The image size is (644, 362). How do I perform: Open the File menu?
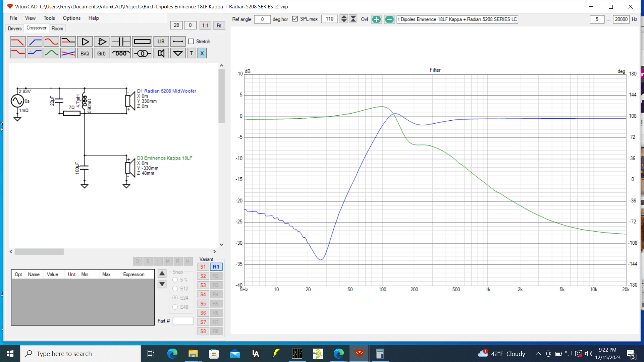[x=13, y=18]
